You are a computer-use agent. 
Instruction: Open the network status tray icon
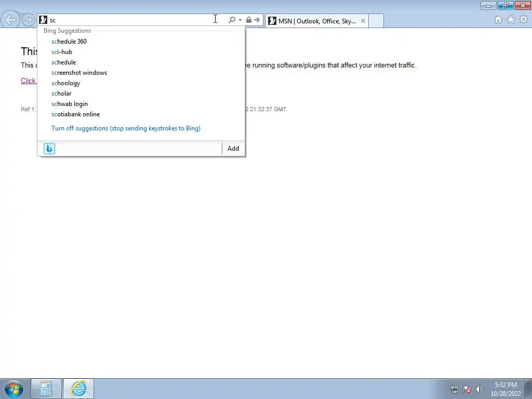(x=454, y=389)
